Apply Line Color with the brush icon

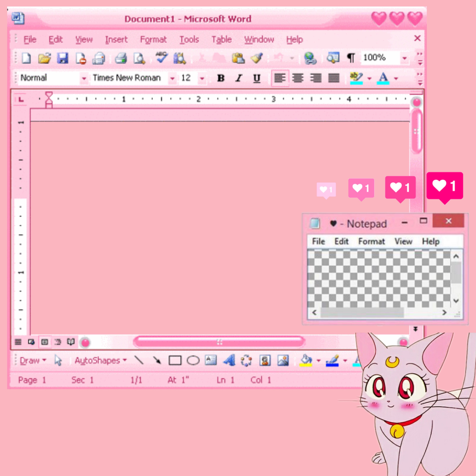point(332,360)
